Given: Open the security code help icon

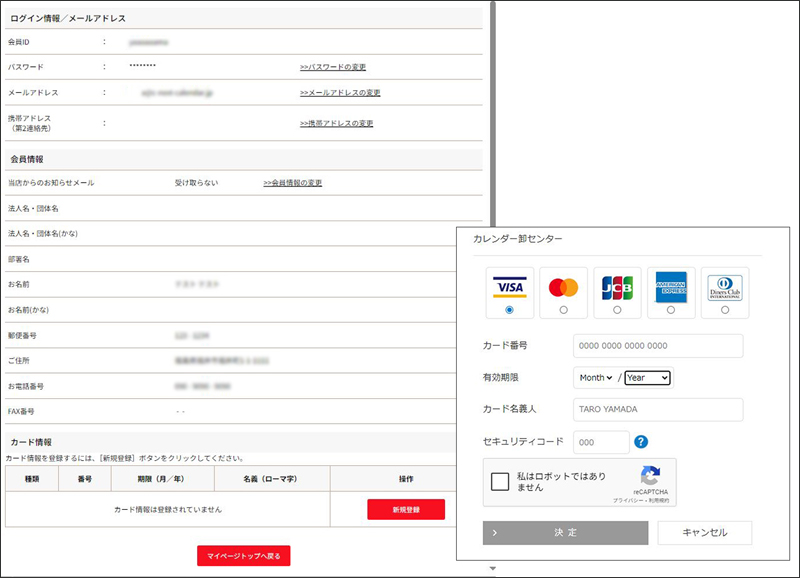Looking at the screenshot, I should (x=641, y=442).
